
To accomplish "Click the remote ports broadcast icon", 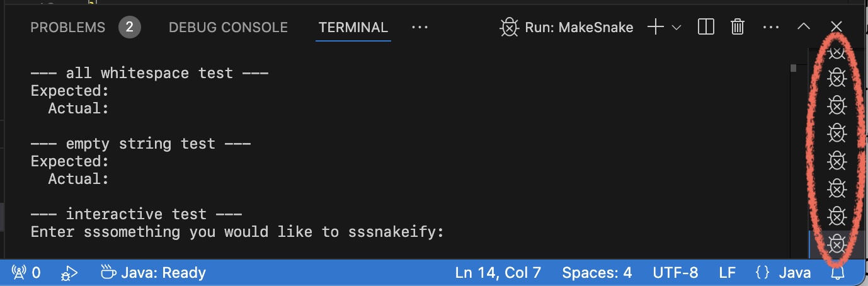I will (x=19, y=273).
